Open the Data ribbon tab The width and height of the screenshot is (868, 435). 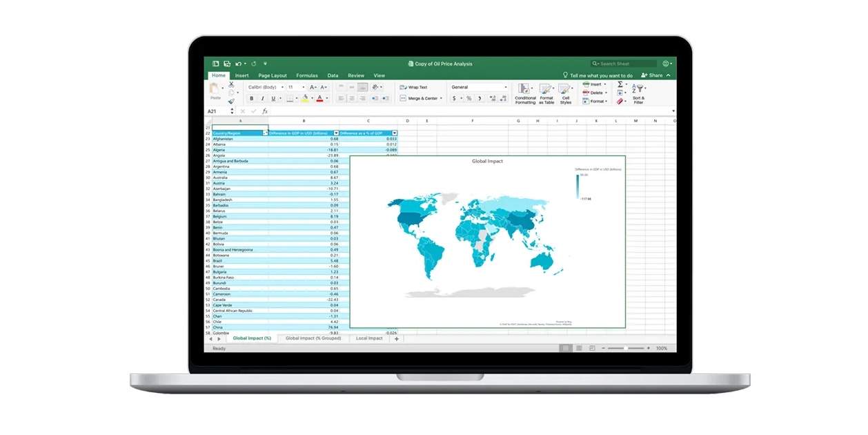(333, 75)
